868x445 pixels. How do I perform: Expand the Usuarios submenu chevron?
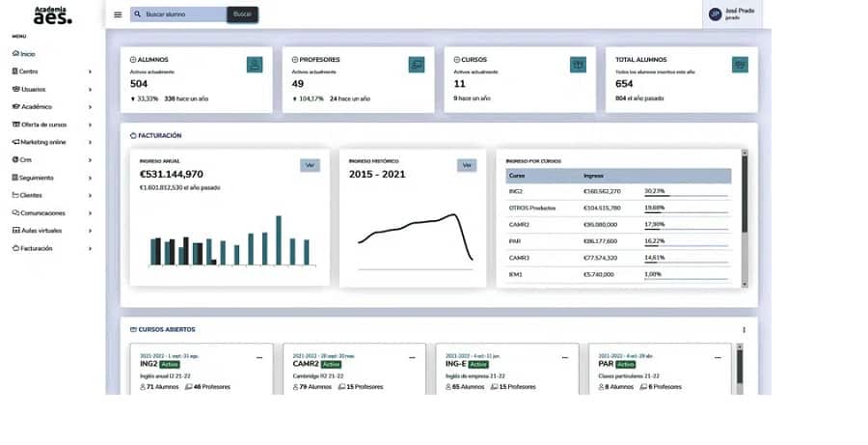coord(90,89)
